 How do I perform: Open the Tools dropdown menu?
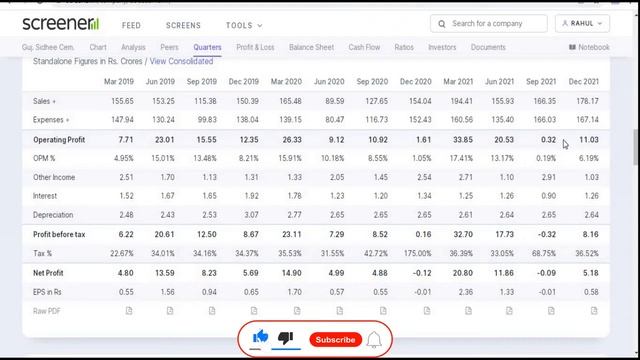click(244, 25)
